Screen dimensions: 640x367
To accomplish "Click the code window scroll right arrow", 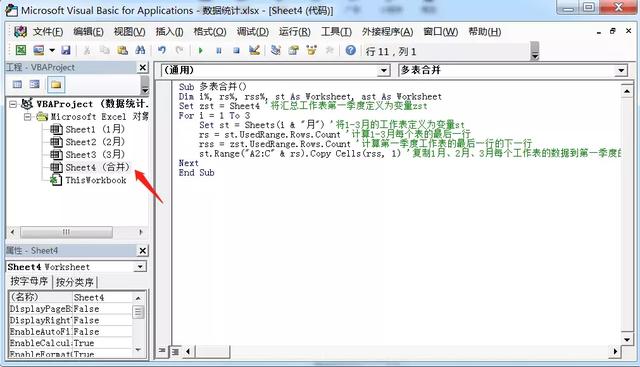I will 616,351.
